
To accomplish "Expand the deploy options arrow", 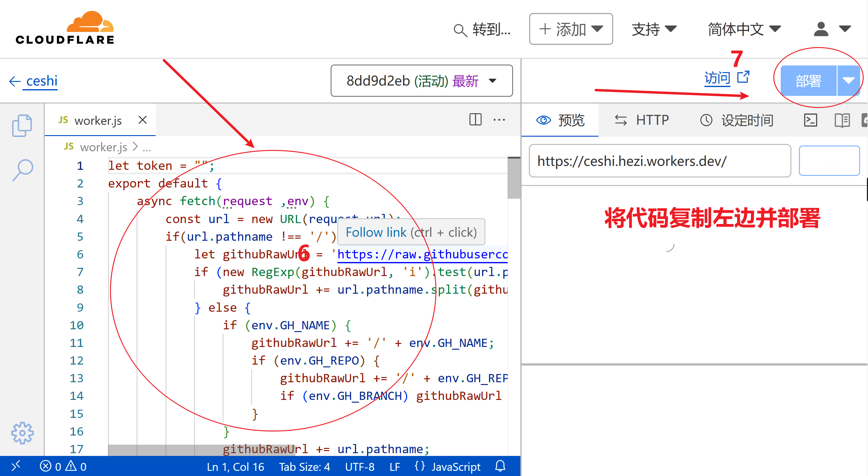I will tap(849, 81).
